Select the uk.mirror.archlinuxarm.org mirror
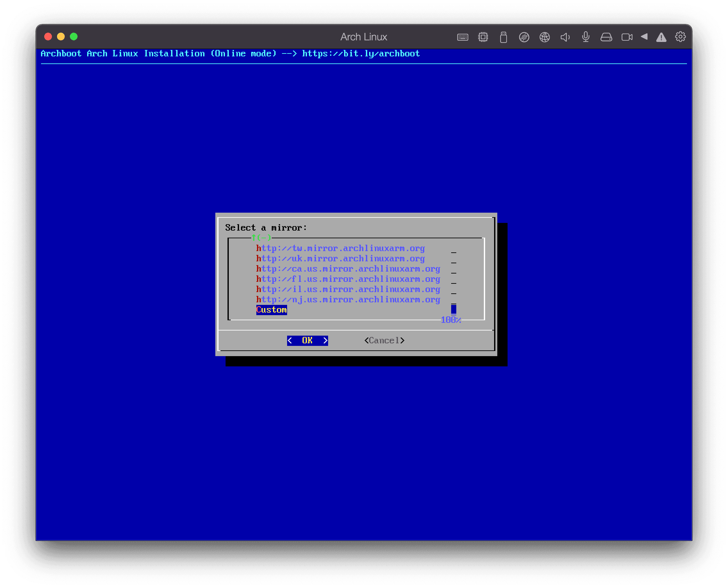The image size is (728, 588). coord(340,258)
